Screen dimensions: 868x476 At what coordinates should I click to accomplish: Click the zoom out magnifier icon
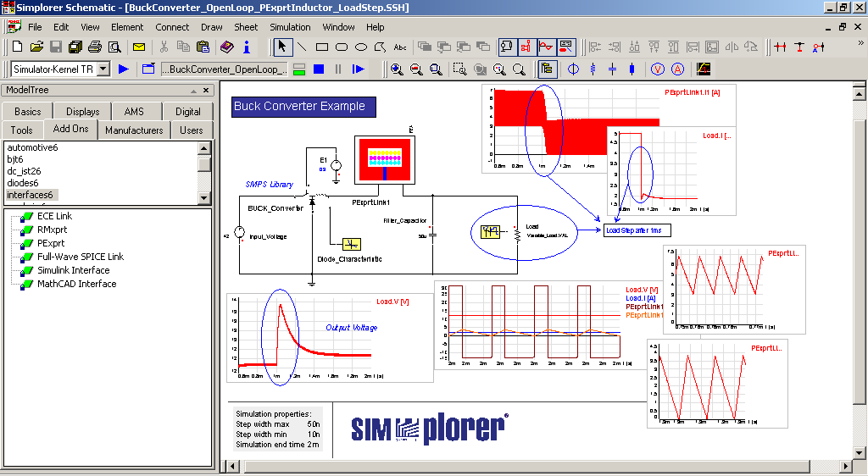[x=416, y=69]
